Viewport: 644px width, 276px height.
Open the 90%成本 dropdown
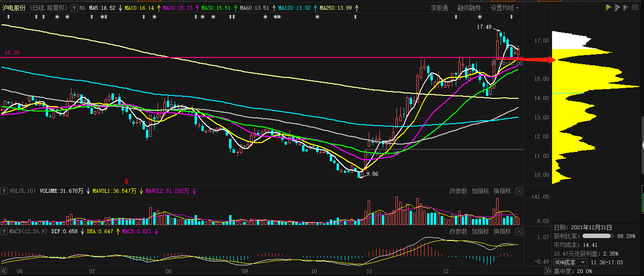point(571,262)
